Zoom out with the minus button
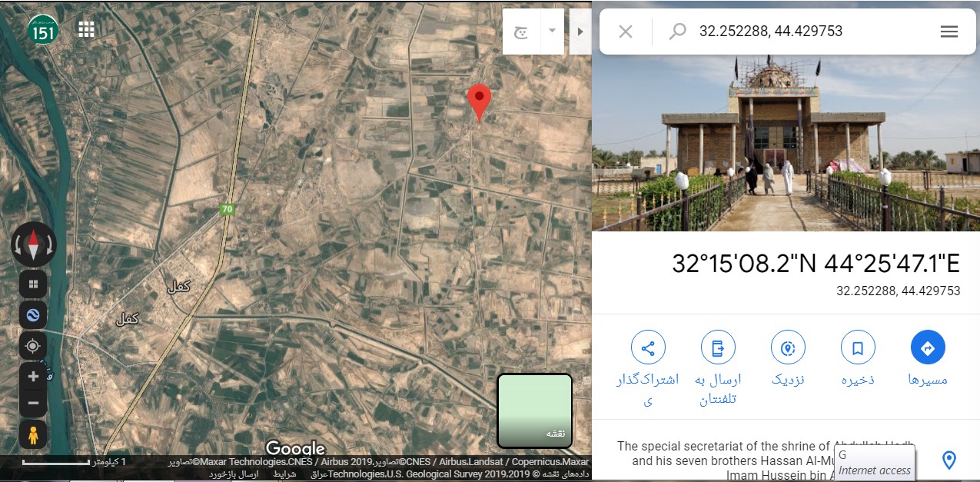This screenshot has height=482, width=980. [x=33, y=403]
